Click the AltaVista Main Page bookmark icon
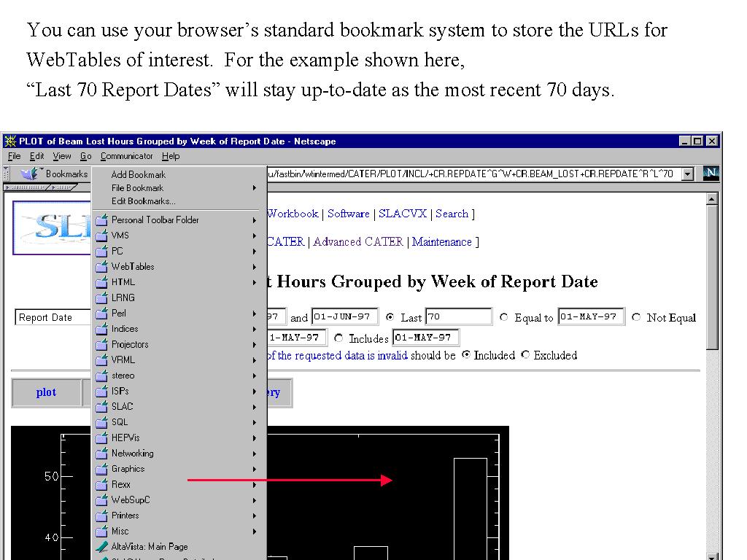The height and width of the screenshot is (560, 747). 102,547
